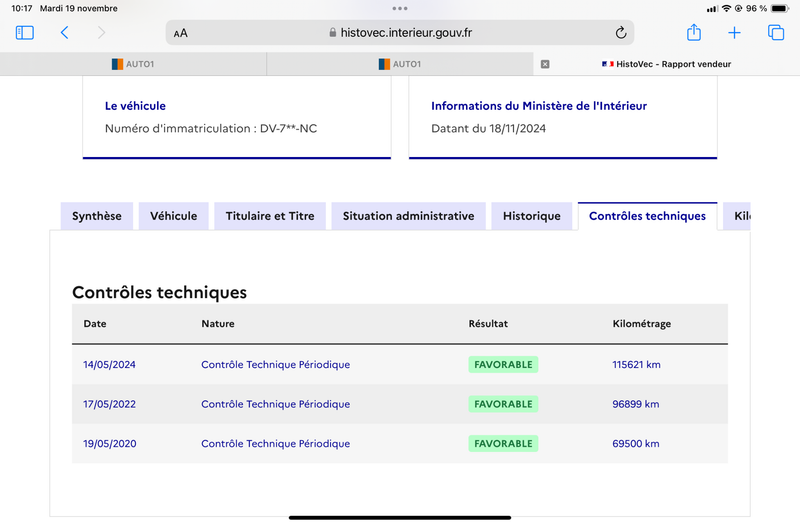
Task: Open the Safari sidebar panel
Action: click(24, 33)
